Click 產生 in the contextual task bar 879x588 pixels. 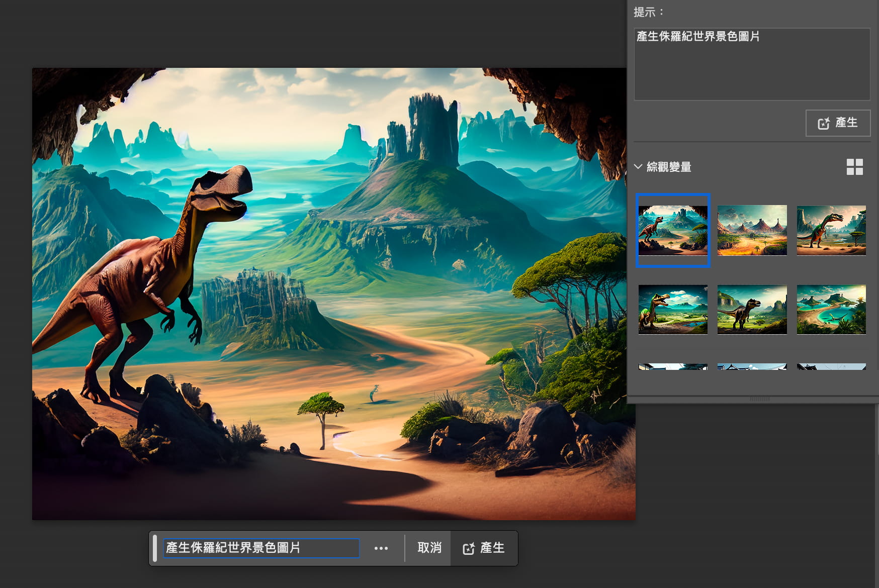tap(484, 548)
